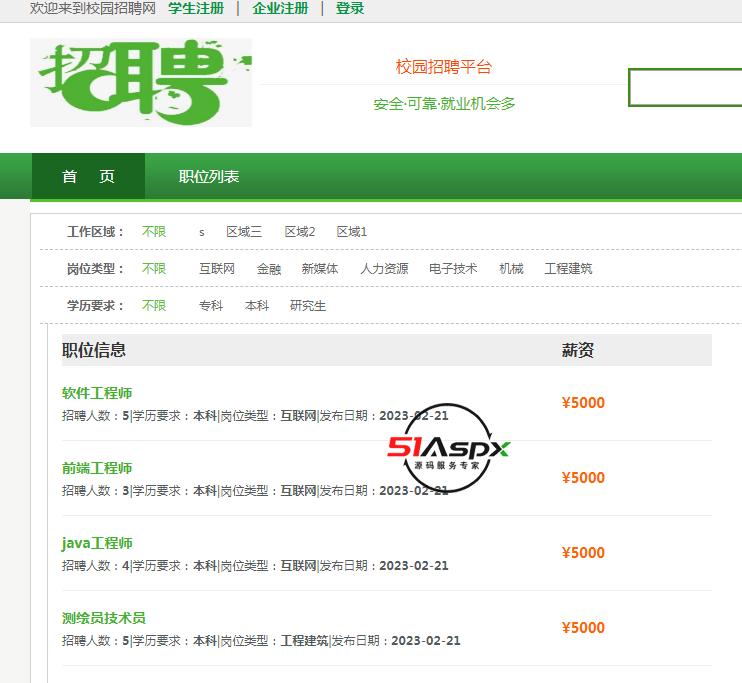Click the 学生注册 link
742x683 pixels.
tap(196, 8)
